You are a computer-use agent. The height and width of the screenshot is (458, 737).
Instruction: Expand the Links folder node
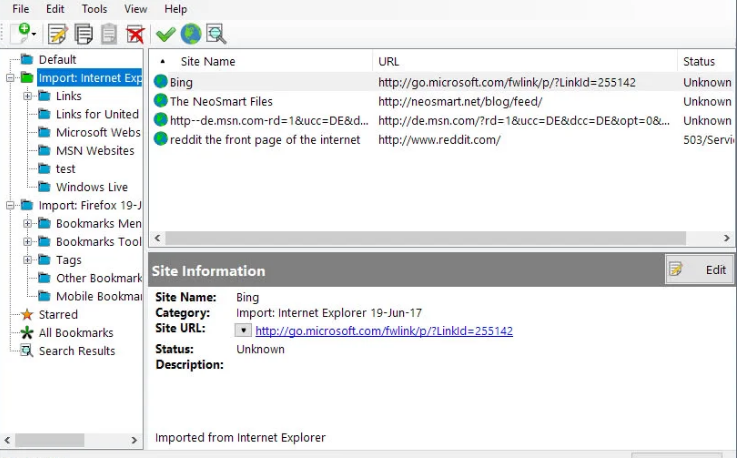(27, 96)
